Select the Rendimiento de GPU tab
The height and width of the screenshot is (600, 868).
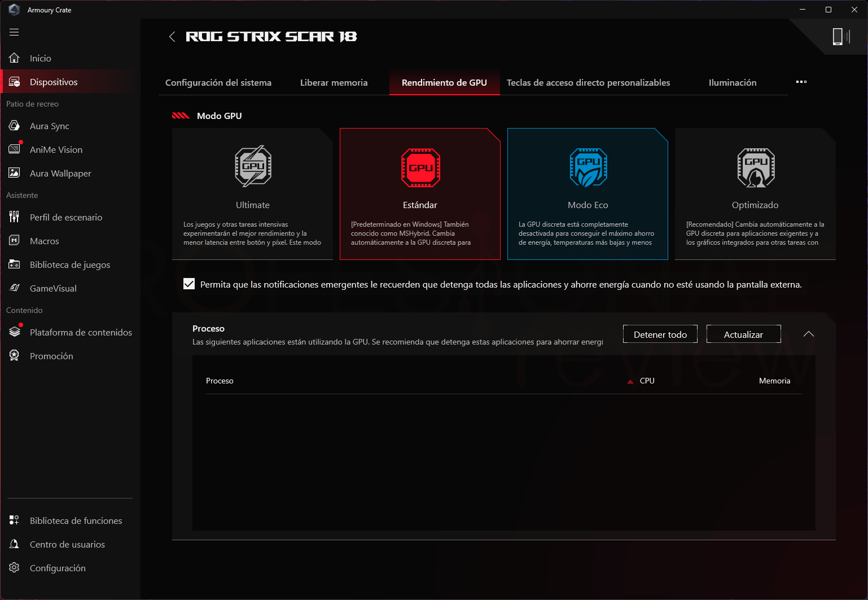(444, 82)
